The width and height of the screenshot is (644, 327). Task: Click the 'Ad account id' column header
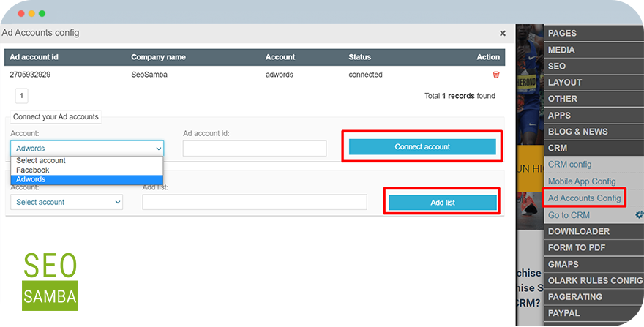click(x=34, y=57)
